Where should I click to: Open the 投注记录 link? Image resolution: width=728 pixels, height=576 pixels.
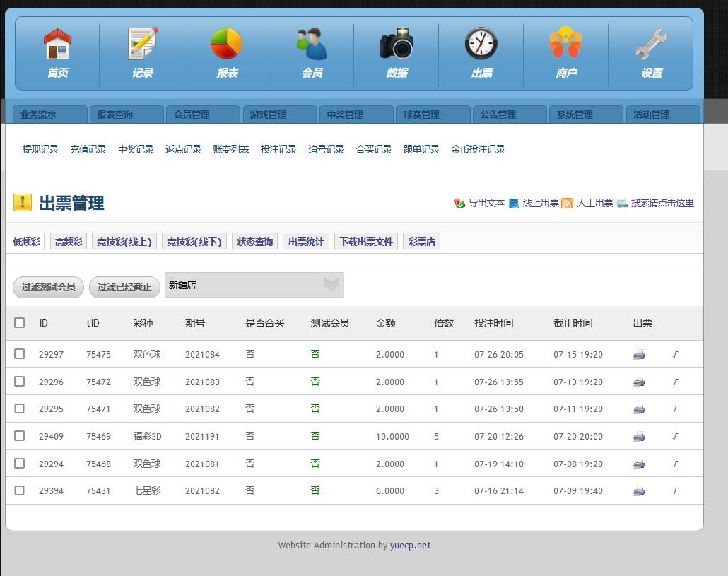(278, 149)
